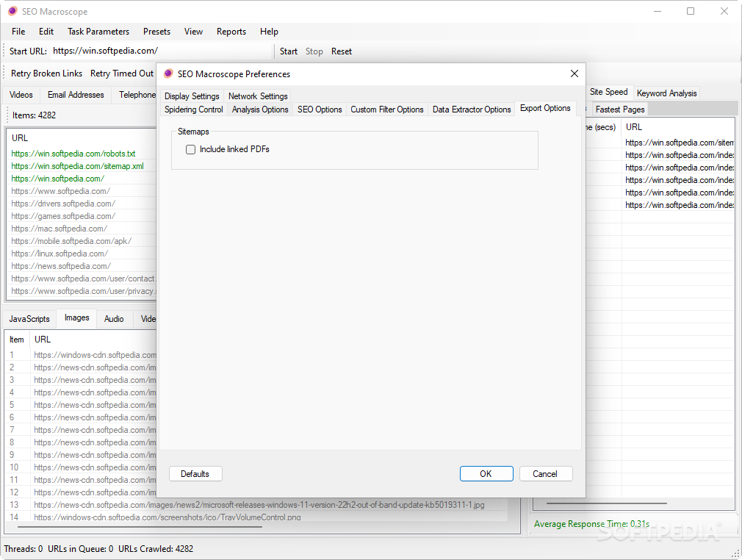Open the Reports menu

tap(231, 32)
